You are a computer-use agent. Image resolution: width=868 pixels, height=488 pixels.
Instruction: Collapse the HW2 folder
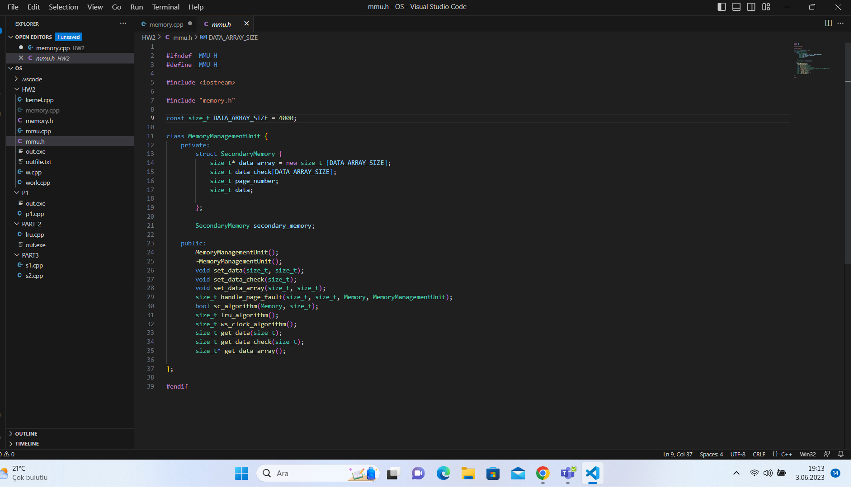pos(28,89)
